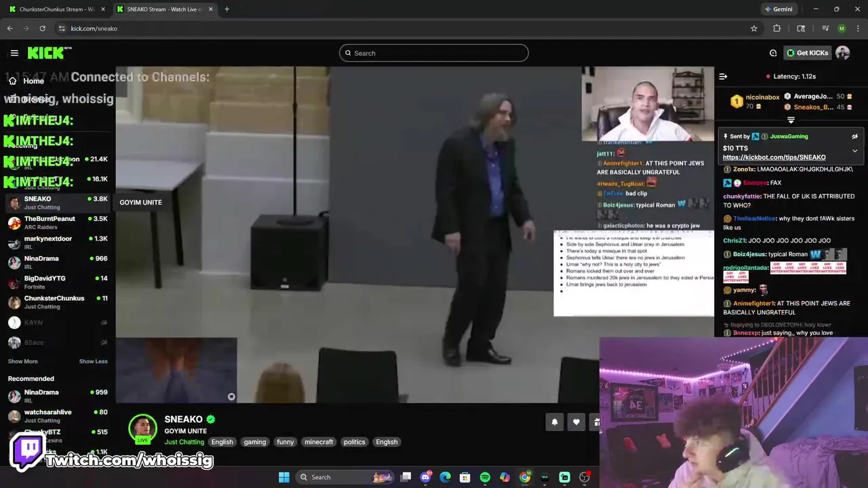This screenshot has height=488, width=868.
Task: Reload the page
Action: (42, 28)
